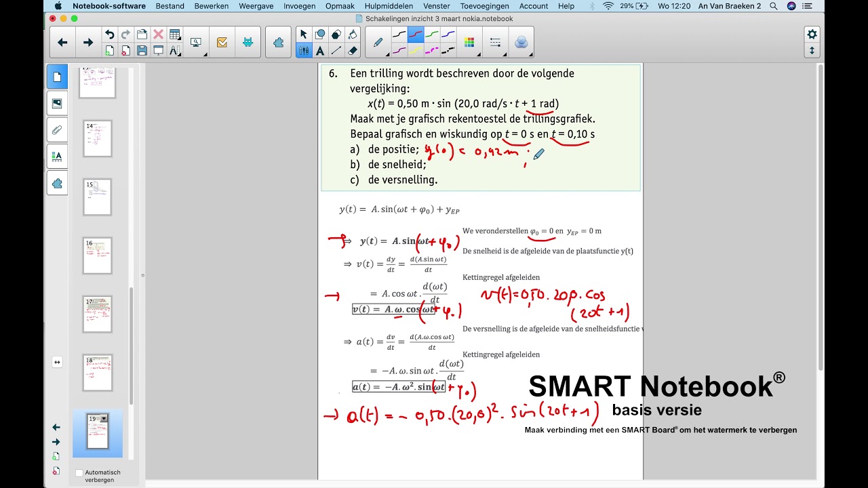Choose the blue pen line style

448,35
